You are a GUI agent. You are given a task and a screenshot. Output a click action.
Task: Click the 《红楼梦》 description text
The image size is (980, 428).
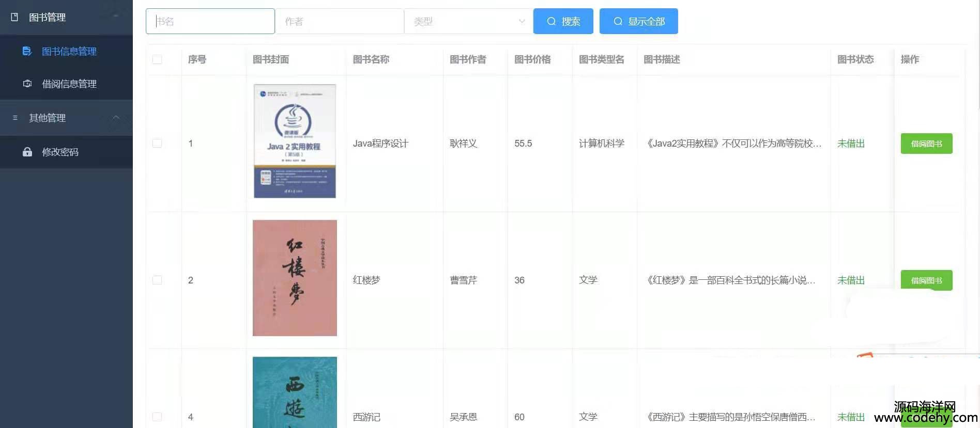coord(729,280)
